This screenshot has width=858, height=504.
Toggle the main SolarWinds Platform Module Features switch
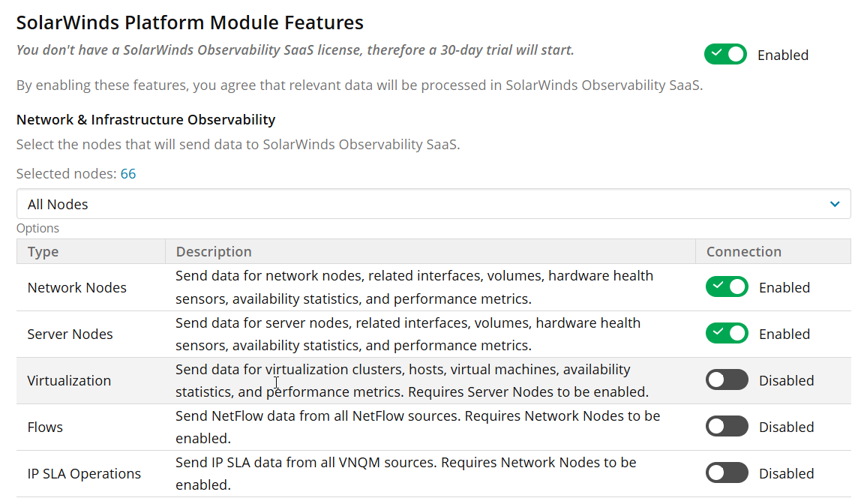pyautogui.click(x=725, y=55)
